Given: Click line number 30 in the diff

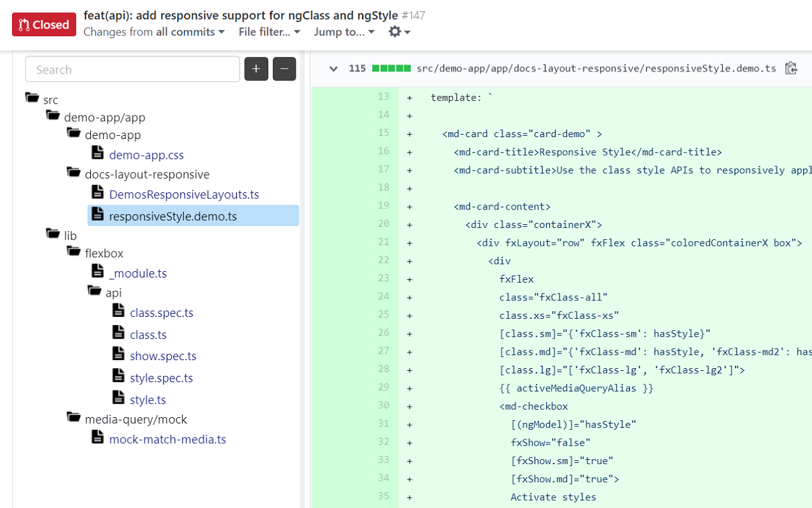Looking at the screenshot, I should point(383,405).
